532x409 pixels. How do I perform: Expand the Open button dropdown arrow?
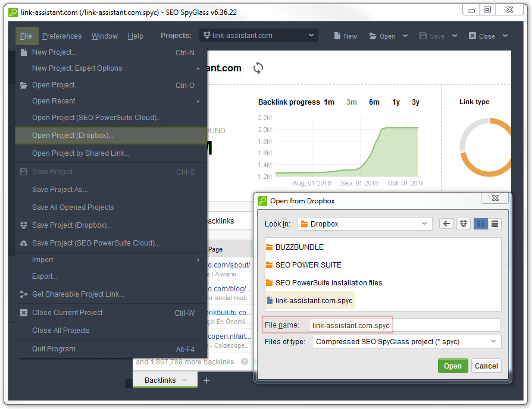click(405, 36)
